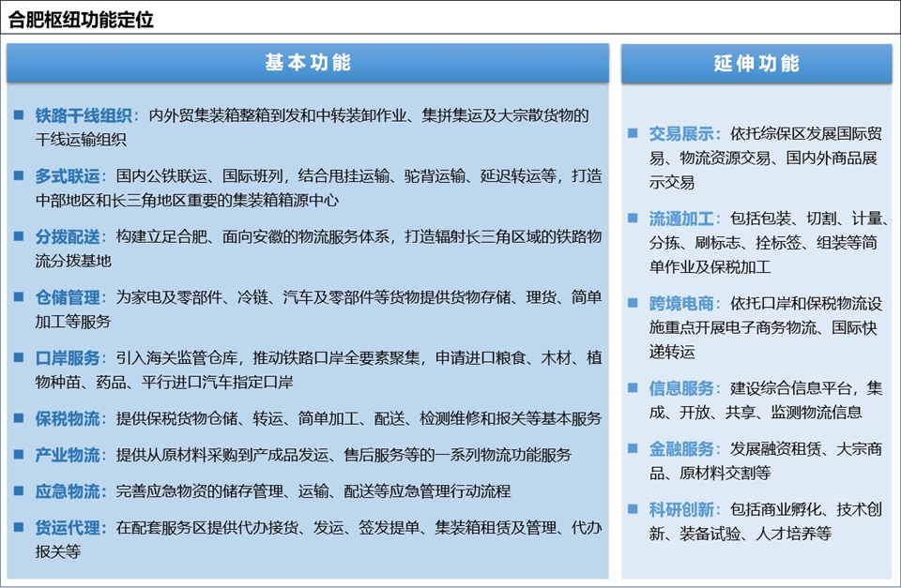Click the bullet square beside 货运代理
Image resolution: width=901 pixels, height=588 pixels.
[19, 527]
